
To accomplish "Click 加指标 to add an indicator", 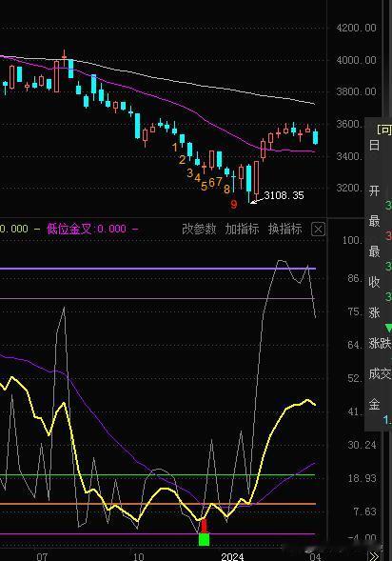I will 242,229.
